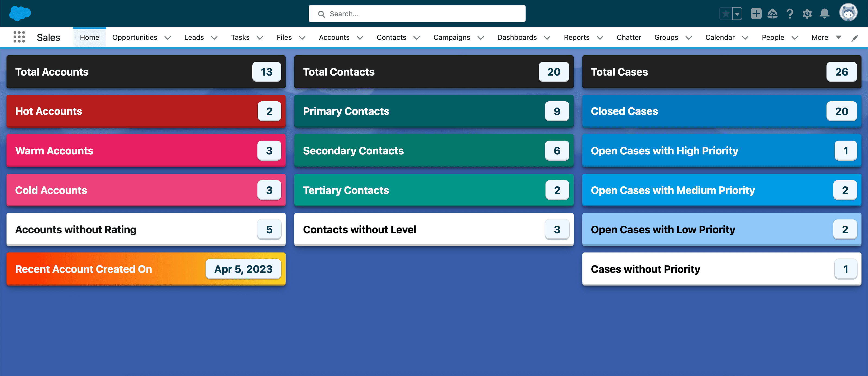The image size is (868, 376).
Task: Expand the Dashboards tab chevron
Action: 547,38
